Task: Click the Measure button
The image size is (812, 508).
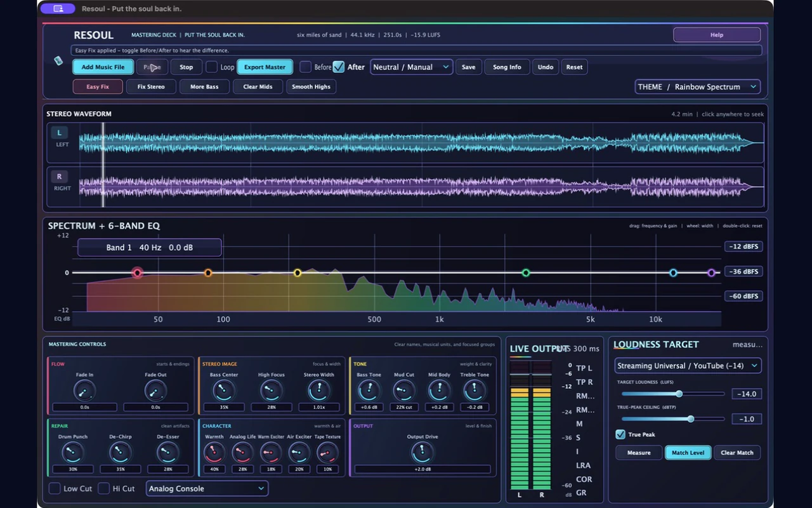Action: 639,453
